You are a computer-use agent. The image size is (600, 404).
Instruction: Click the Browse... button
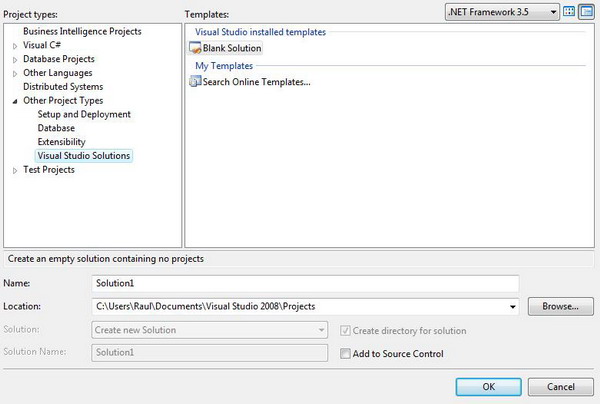point(561,306)
